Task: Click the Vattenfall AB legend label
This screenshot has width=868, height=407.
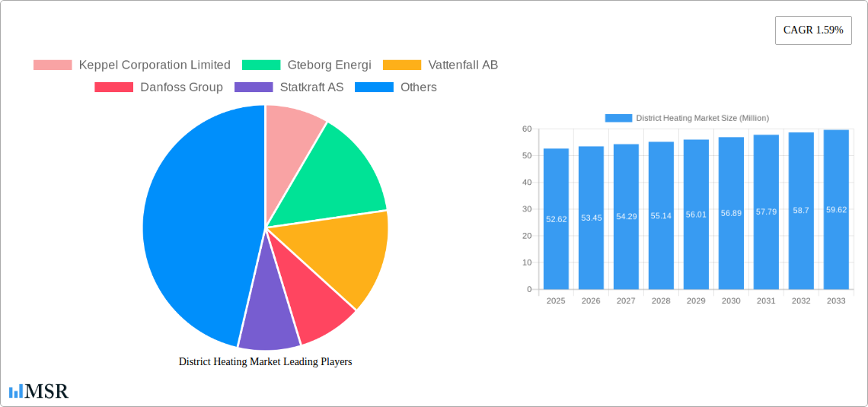Action: click(x=464, y=65)
